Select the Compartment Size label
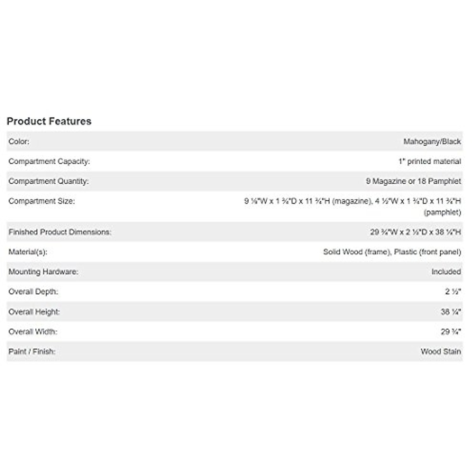476x476 pixels. (42, 201)
